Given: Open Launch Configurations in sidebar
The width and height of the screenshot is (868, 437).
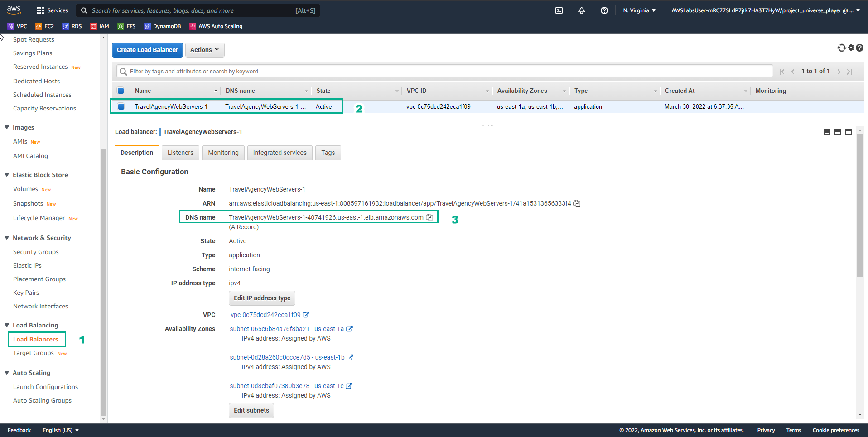Looking at the screenshot, I should tap(45, 387).
